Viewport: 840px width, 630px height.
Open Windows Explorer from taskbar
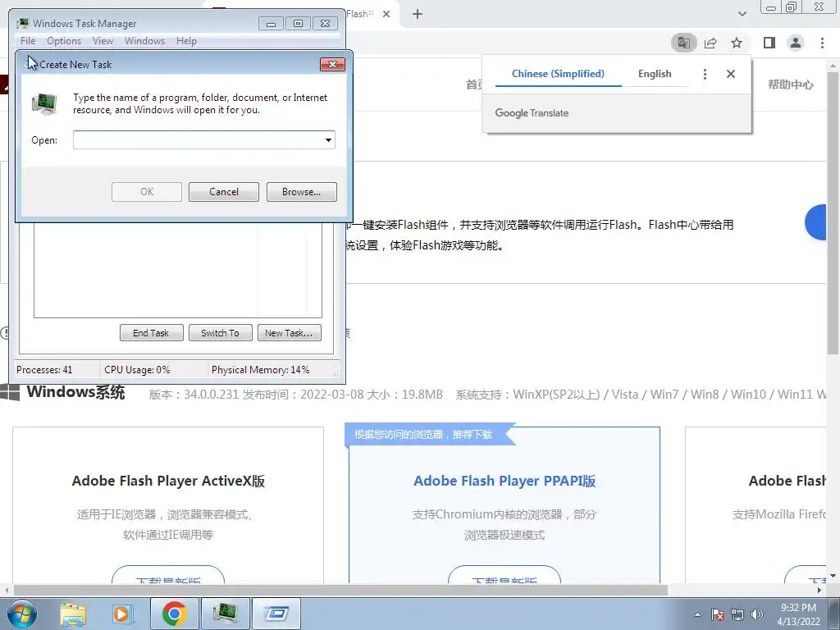click(73, 614)
